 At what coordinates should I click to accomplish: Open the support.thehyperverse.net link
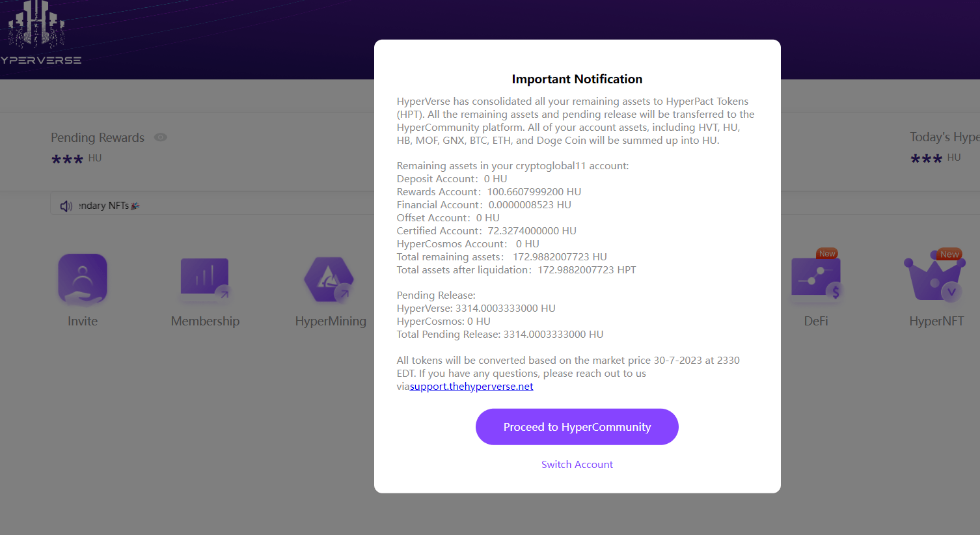point(471,387)
